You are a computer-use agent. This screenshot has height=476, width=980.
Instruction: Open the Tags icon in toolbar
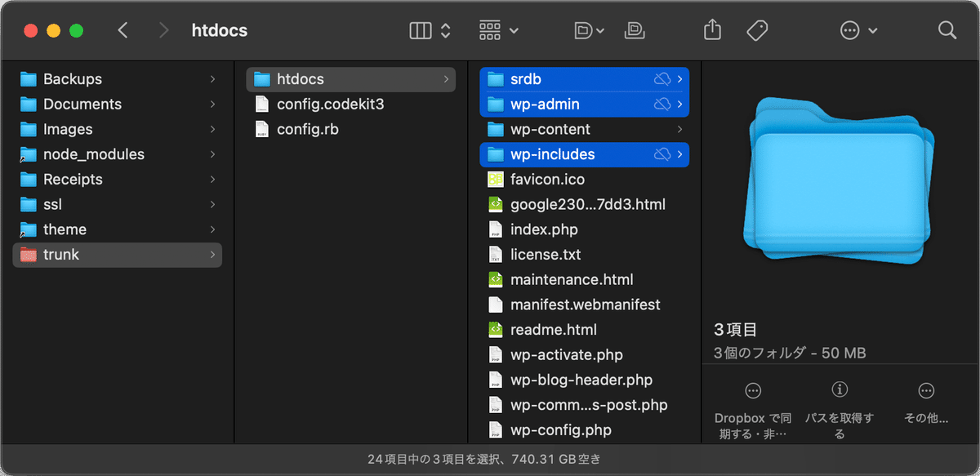(757, 30)
